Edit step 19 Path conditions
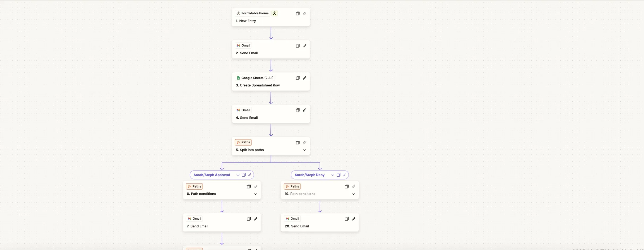644x250 pixels. [x=353, y=186]
